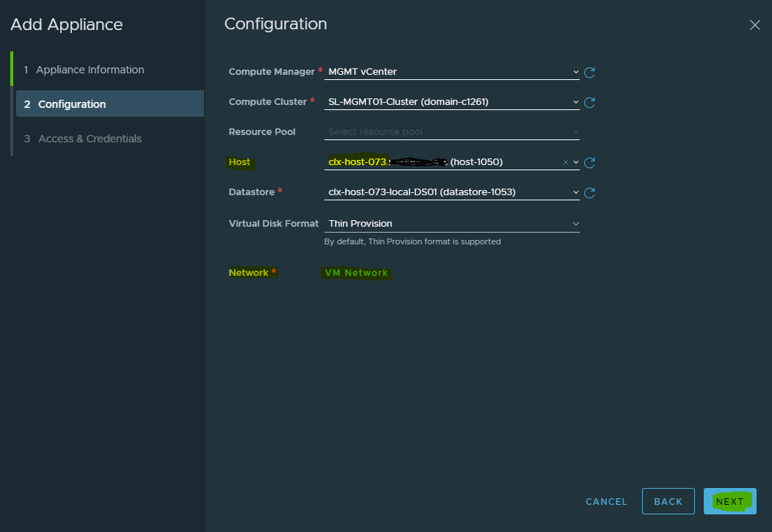The height and width of the screenshot is (532, 772).
Task: Open the Datastore dropdown
Action: [x=451, y=192]
